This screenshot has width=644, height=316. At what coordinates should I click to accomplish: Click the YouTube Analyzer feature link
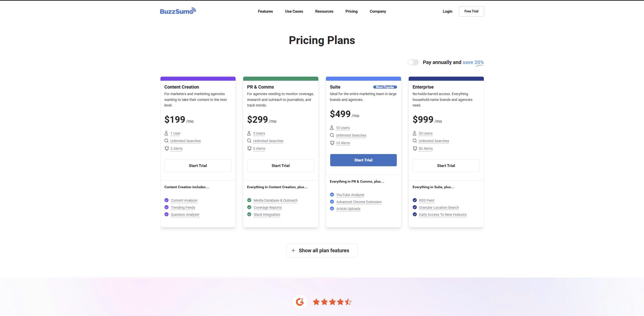(350, 195)
